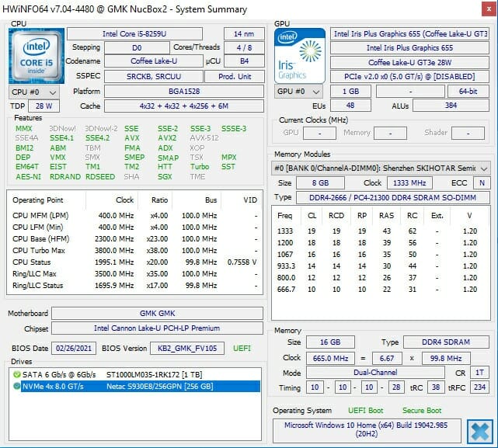Viewport: 498px width, 448px height.
Task: Open the CPU #0 selector dropdown
Action: tap(34, 92)
